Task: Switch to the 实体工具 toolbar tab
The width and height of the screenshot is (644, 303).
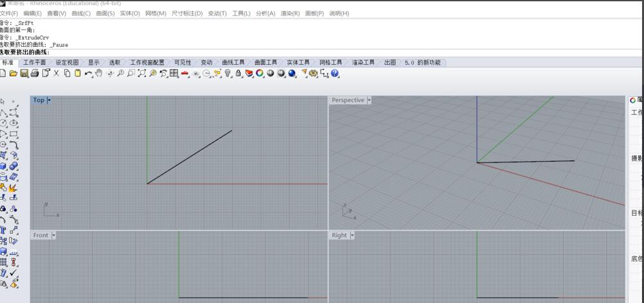Action: pos(298,63)
